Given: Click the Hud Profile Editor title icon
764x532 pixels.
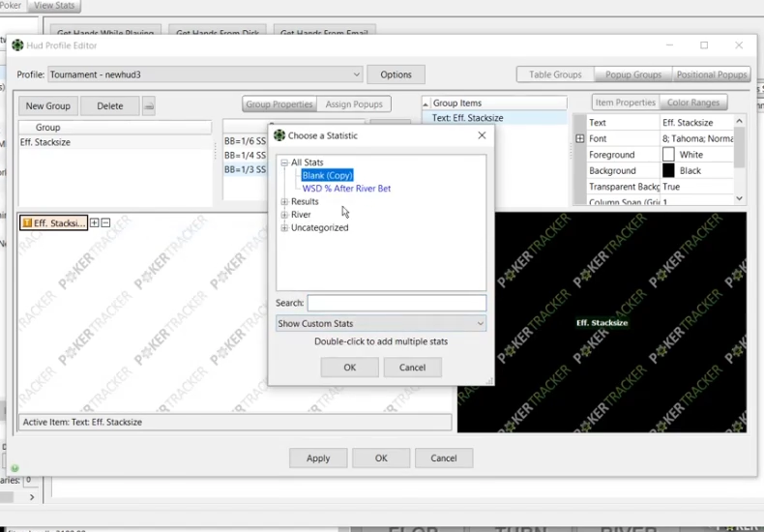Looking at the screenshot, I should (x=17, y=45).
